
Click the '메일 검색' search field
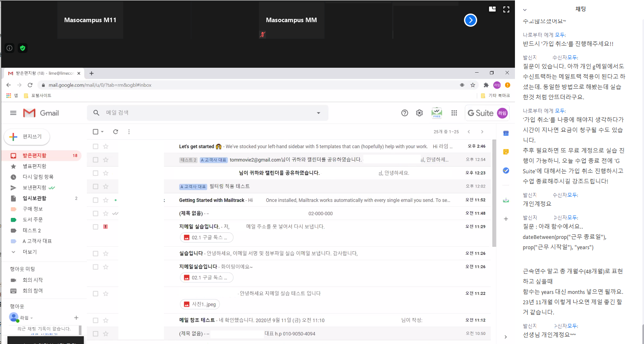click(x=205, y=113)
